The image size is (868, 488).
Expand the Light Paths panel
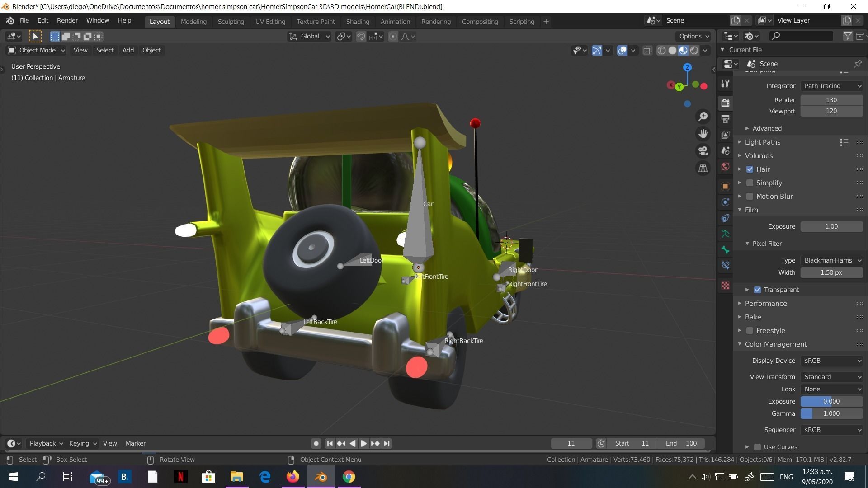coord(762,142)
